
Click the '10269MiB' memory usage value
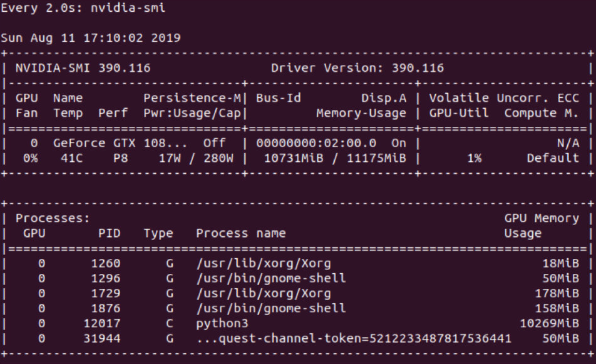tap(549, 323)
